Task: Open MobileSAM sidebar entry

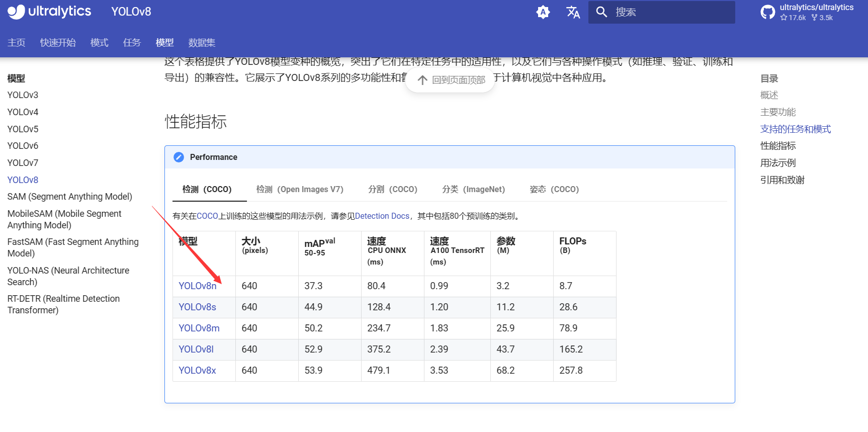Action: click(64, 219)
